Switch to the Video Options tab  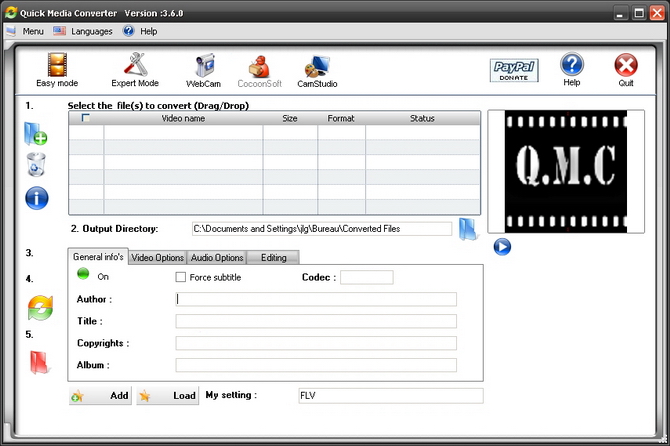158,258
